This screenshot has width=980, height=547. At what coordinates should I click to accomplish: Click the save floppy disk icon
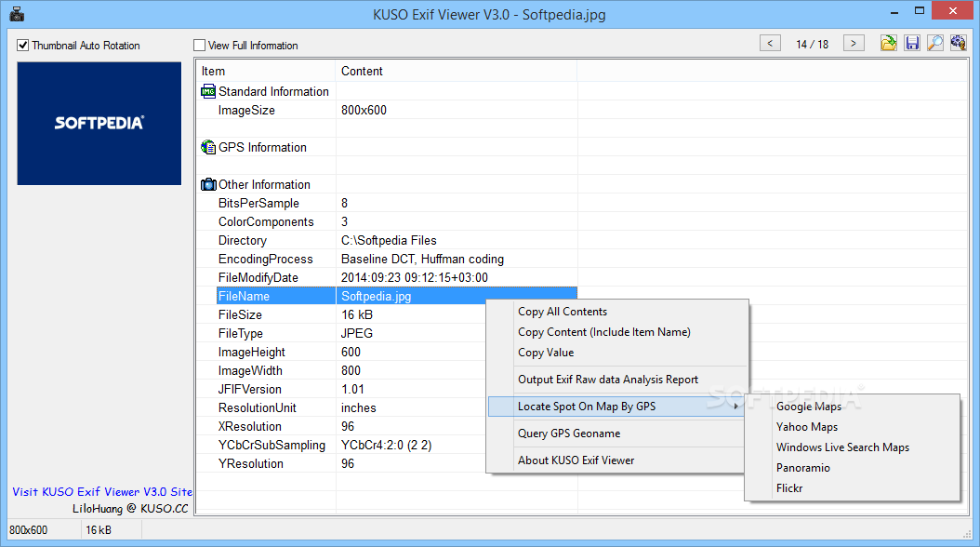point(912,43)
